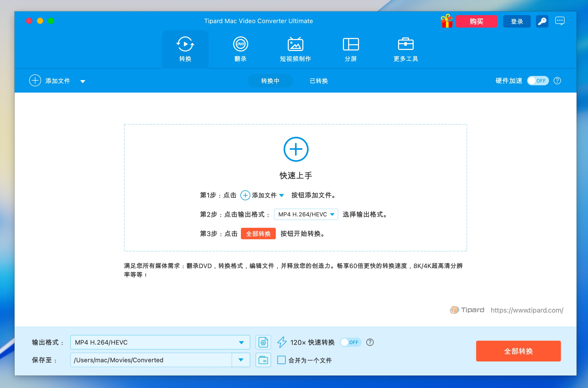
Task: Switch to the 已转换 tab
Action: pos(319,81)
